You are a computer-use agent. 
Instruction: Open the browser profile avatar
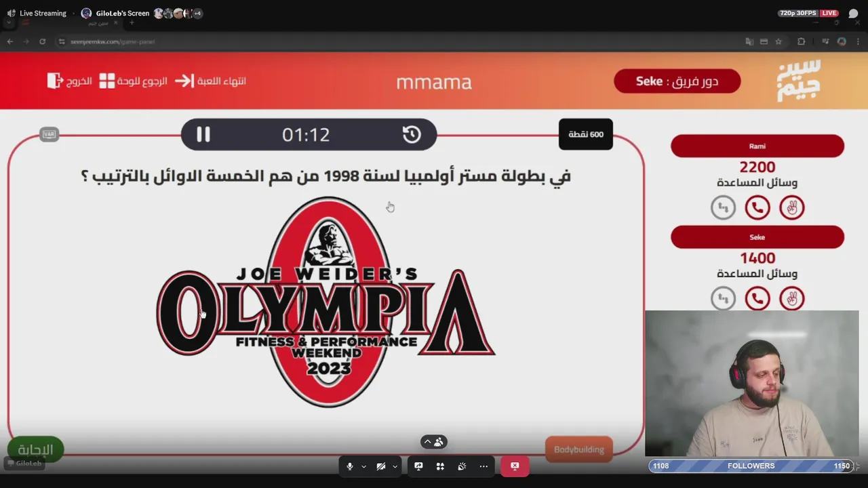(842, 41)
